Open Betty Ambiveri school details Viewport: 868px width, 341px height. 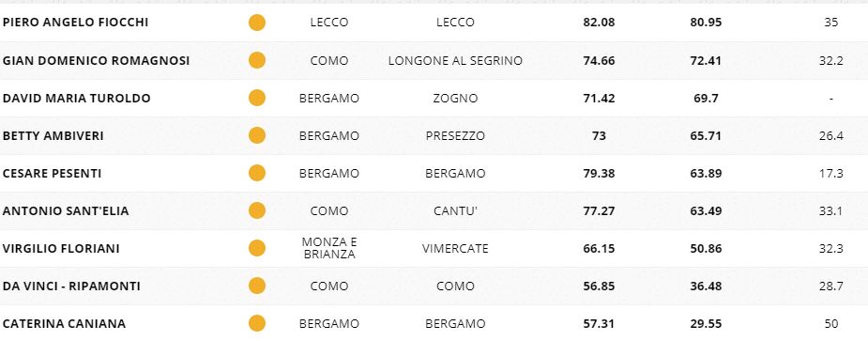pos(53,136)
